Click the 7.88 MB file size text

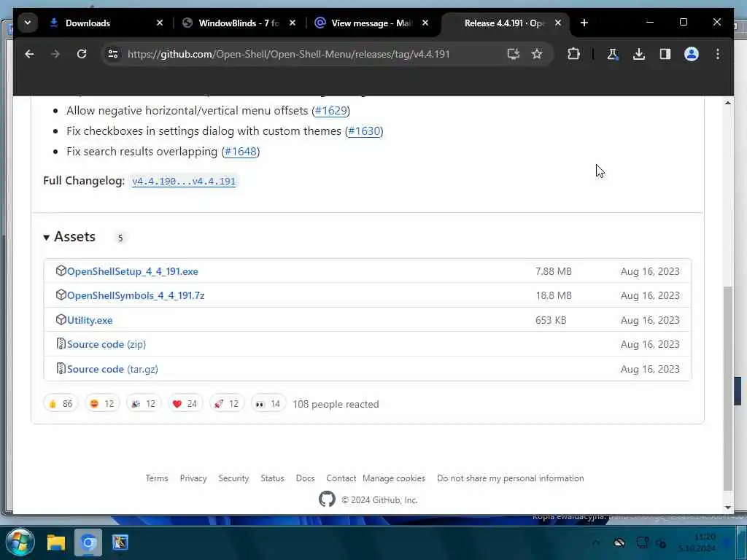tap(553, 271)
